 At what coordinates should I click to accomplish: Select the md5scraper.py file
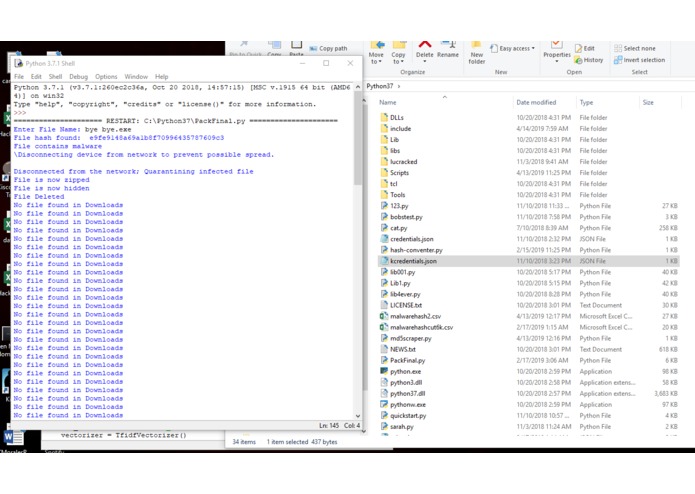410,338
